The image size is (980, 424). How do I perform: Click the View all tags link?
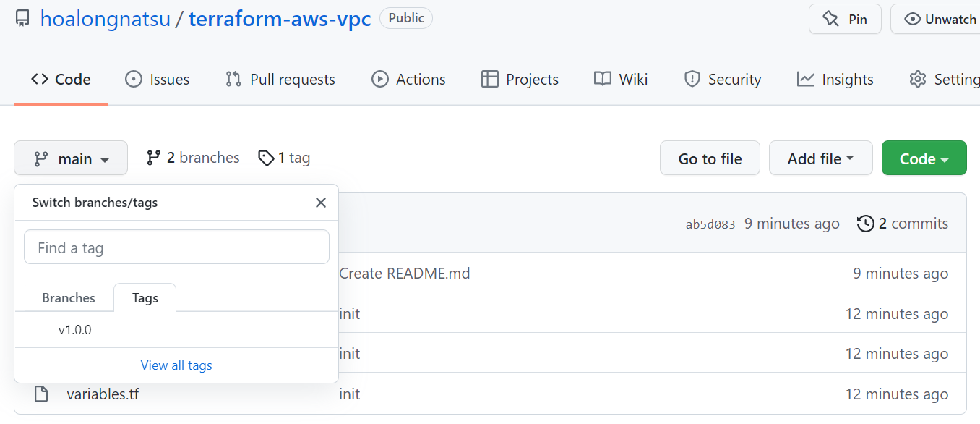pyautogui.click(x=176, y=365)
